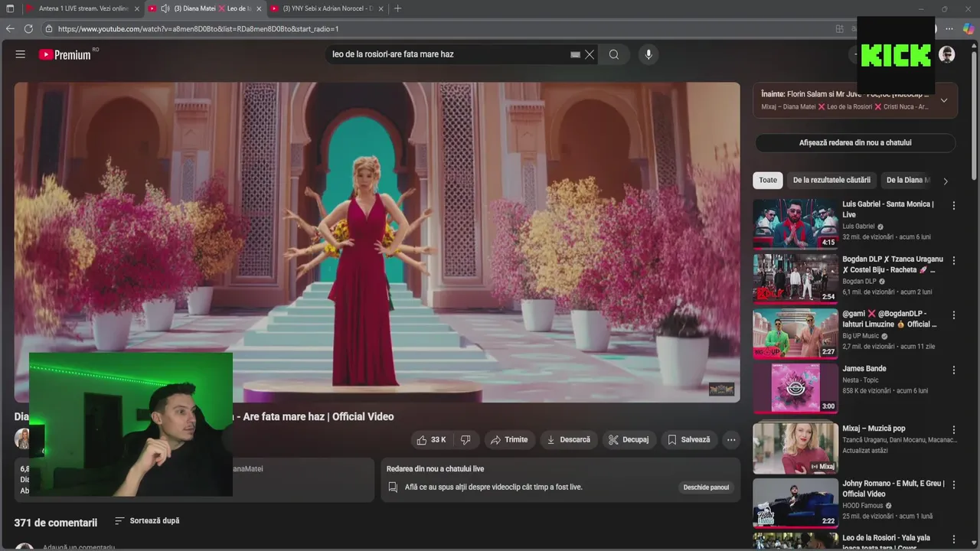View site information lock icon
Image resolution: width=980 pixels, height=551 pixels.
pos(49,29)
